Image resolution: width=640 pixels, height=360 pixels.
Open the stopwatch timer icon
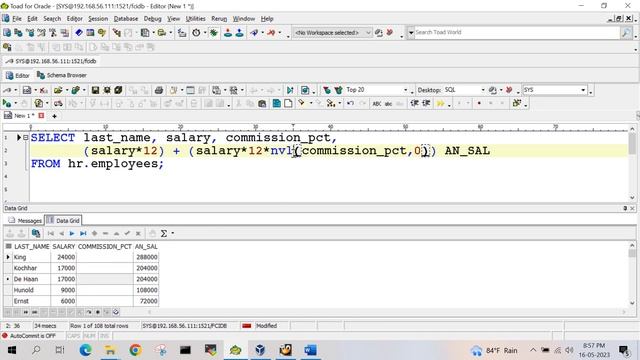click(196, 33)
